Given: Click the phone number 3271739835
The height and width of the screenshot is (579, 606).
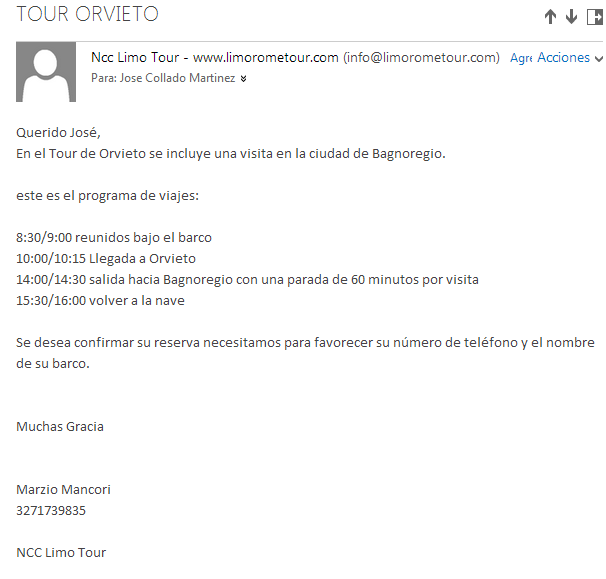Looking at the screenshot, I should point(51,511).
